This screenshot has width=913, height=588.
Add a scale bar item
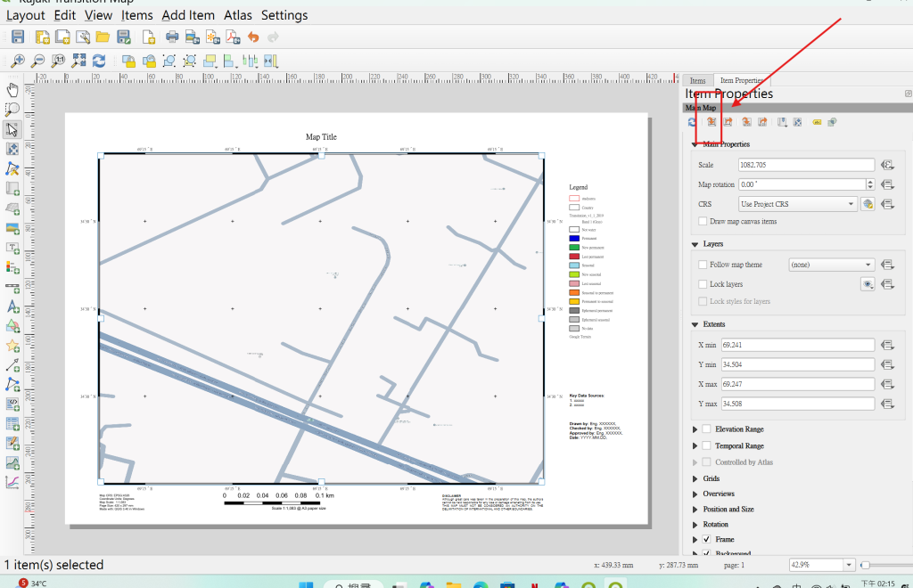(x=12, y=287)
